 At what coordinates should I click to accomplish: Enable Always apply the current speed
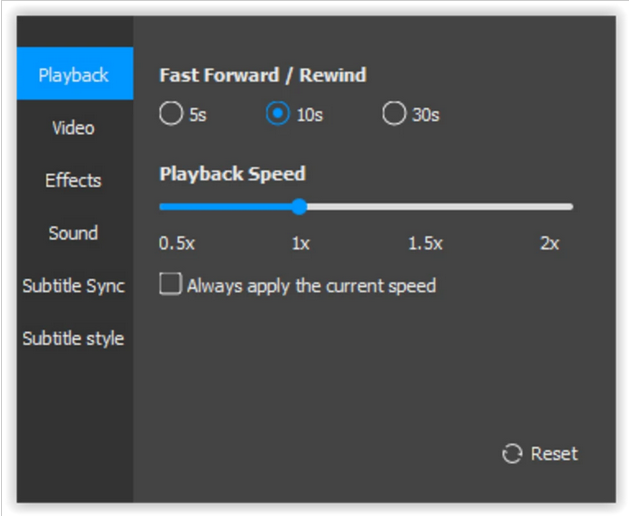(170, 284)
